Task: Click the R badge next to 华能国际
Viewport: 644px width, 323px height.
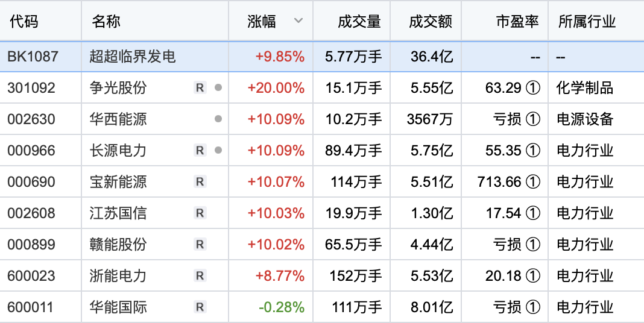Action: [x=200, y=307]
